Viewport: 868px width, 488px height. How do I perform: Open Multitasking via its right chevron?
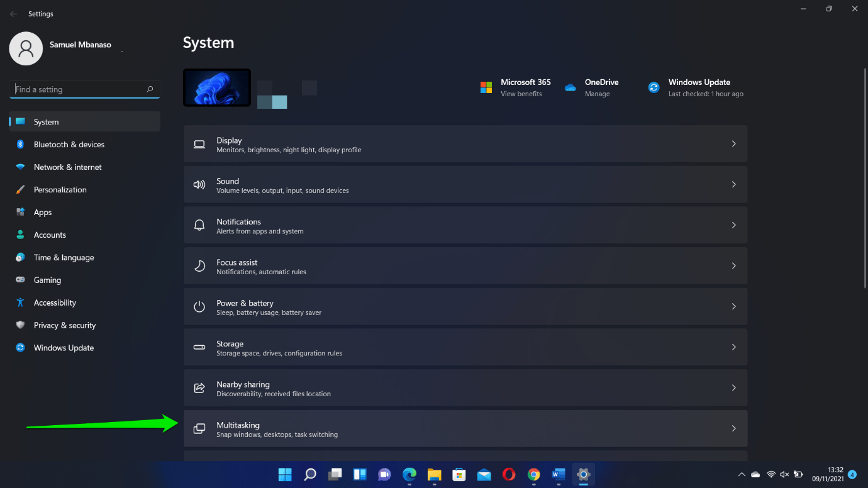[733, 428]
